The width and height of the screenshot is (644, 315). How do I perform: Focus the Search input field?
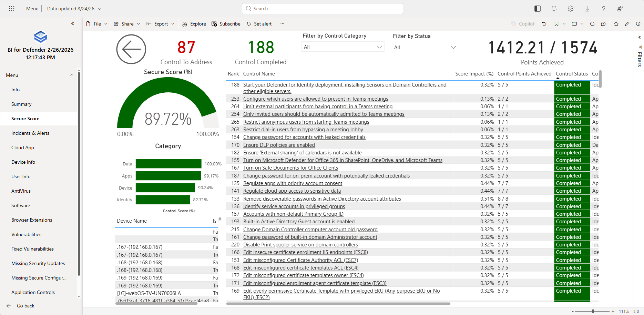click(323, 9)
